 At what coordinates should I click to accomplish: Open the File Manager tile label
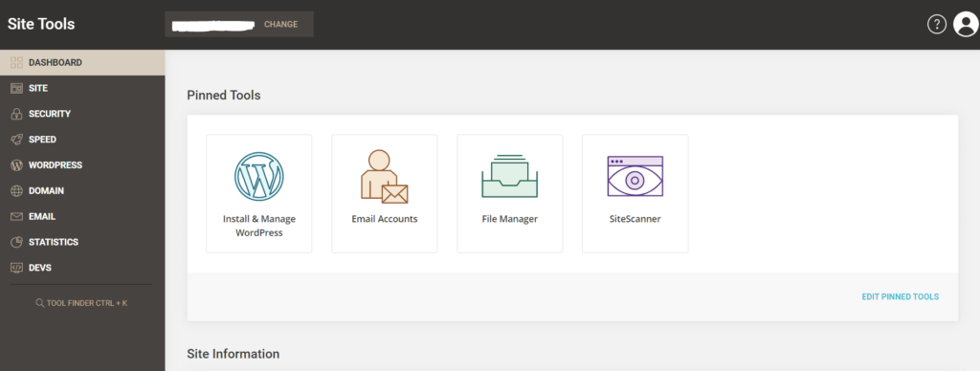(509, 219)
